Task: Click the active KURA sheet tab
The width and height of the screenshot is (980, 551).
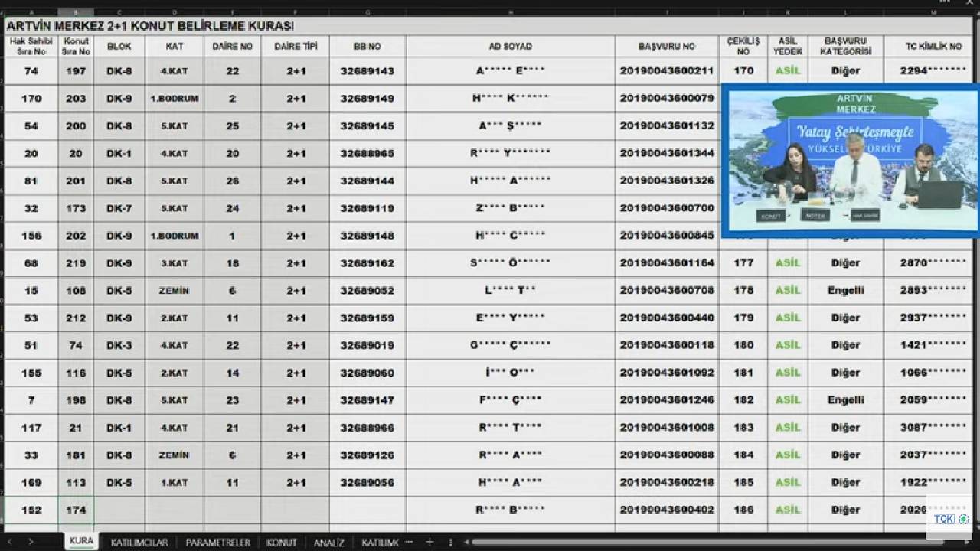Action: pyautogui.click(x=81, y=541)
